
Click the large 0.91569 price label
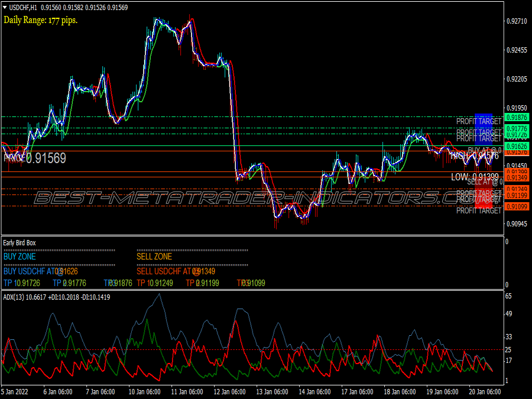46,158
